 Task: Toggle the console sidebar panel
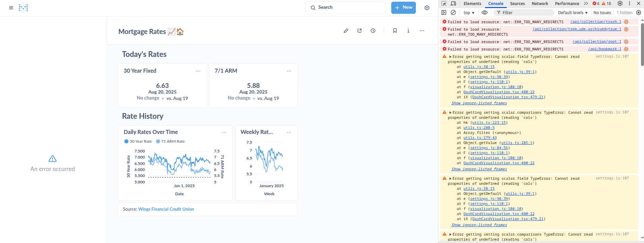point(444,13)
